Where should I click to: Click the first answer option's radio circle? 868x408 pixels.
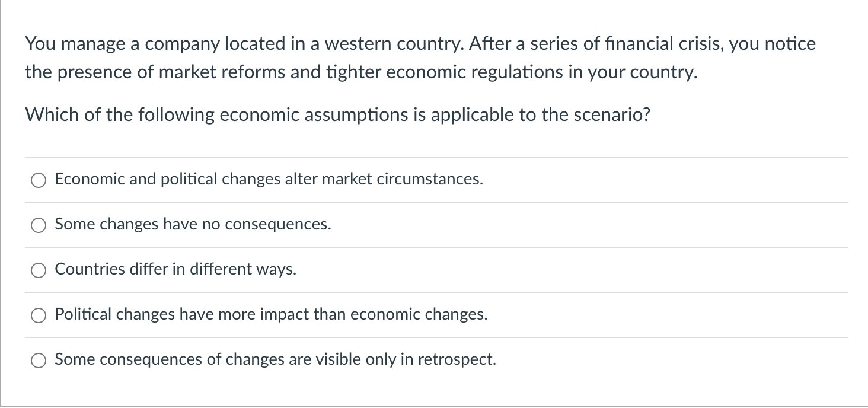(38, 180)
